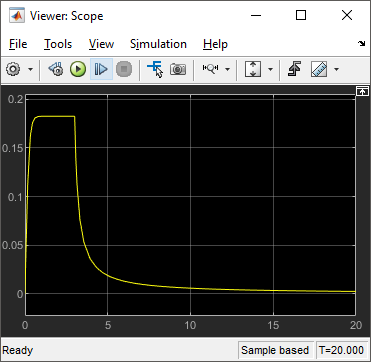Open the Triggers icon
371x362 pixels.
pos(294,69)
